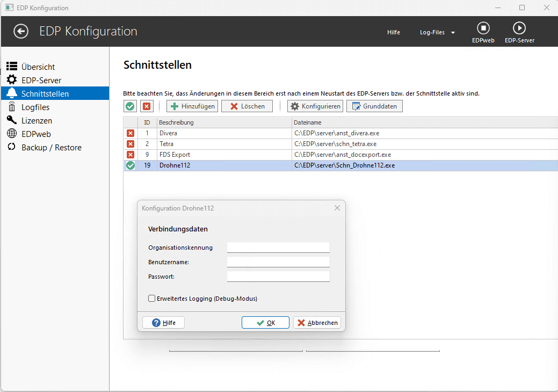Click the Organisationskennung input field
This screenshot has width=558, height=392.
[x=278, y=248]
